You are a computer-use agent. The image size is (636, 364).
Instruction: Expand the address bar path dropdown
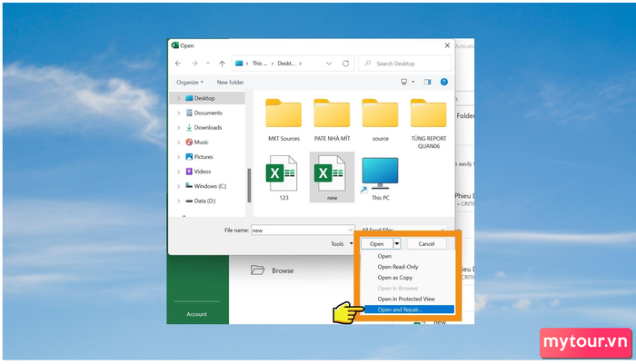point(329,64)
